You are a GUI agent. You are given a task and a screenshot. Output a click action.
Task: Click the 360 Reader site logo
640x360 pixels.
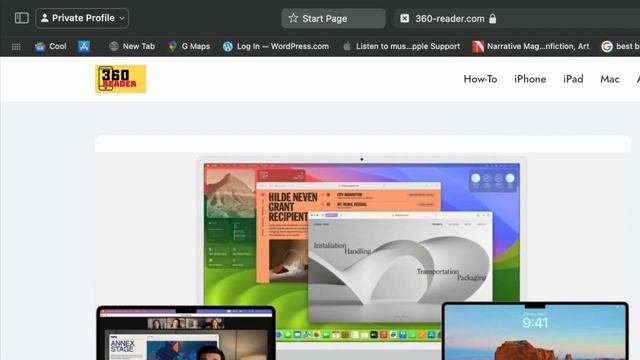(120, 79)
